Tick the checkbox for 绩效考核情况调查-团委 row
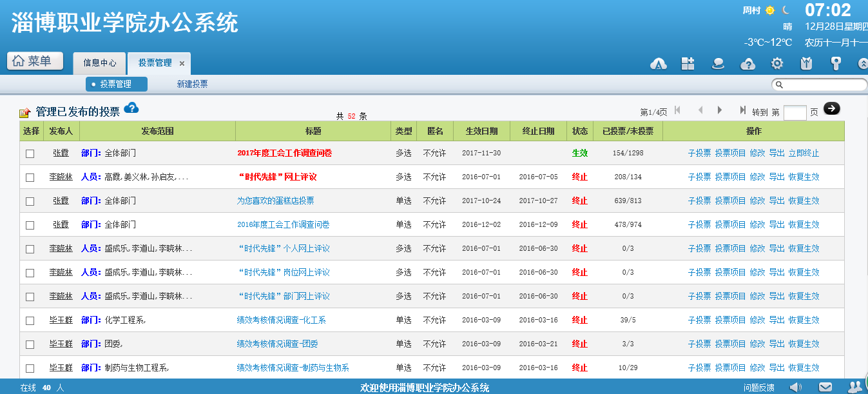The image size is (868, 394). coord(30,344)
